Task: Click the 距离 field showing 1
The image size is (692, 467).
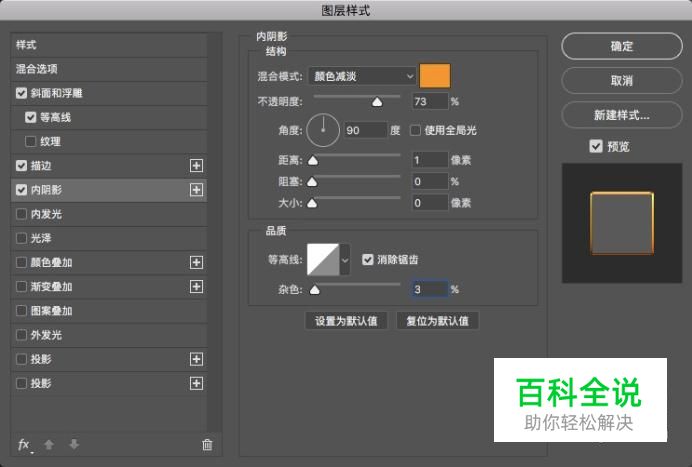Action: point(430,160)
